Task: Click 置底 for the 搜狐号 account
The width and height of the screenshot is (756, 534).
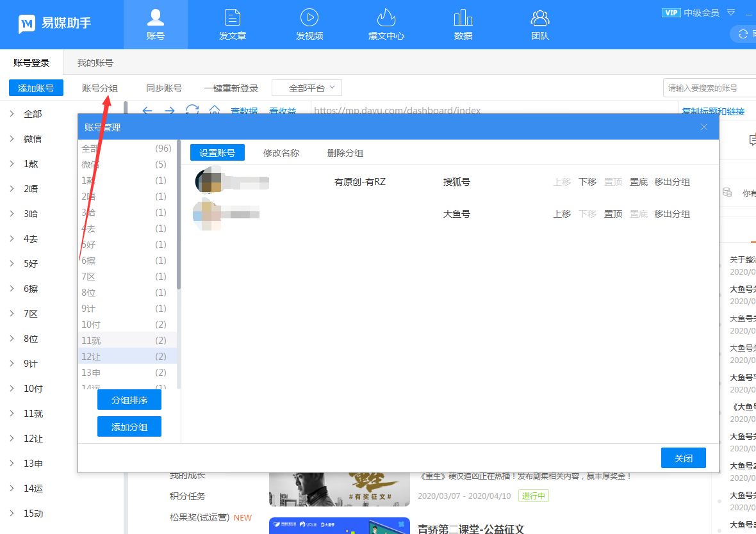Action: [x=638, y=182]
